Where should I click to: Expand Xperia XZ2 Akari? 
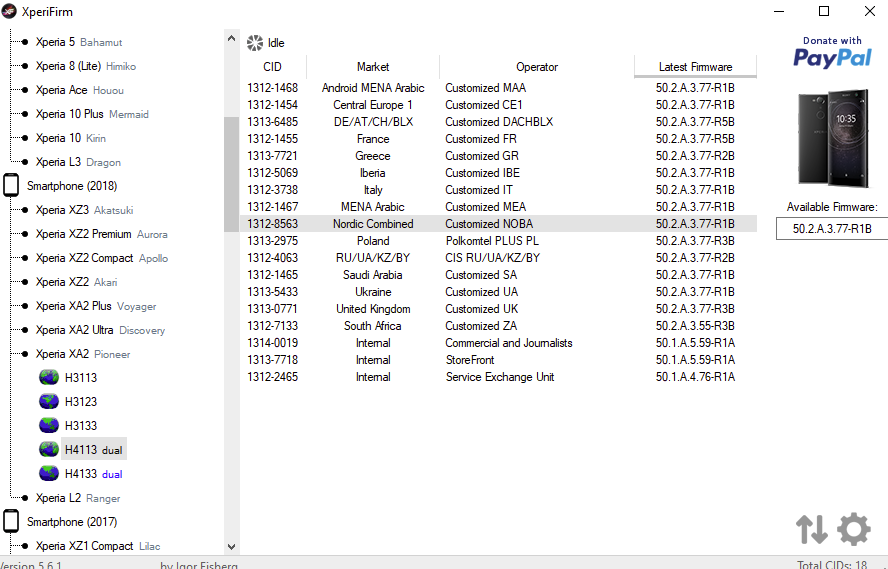(76, 282)
